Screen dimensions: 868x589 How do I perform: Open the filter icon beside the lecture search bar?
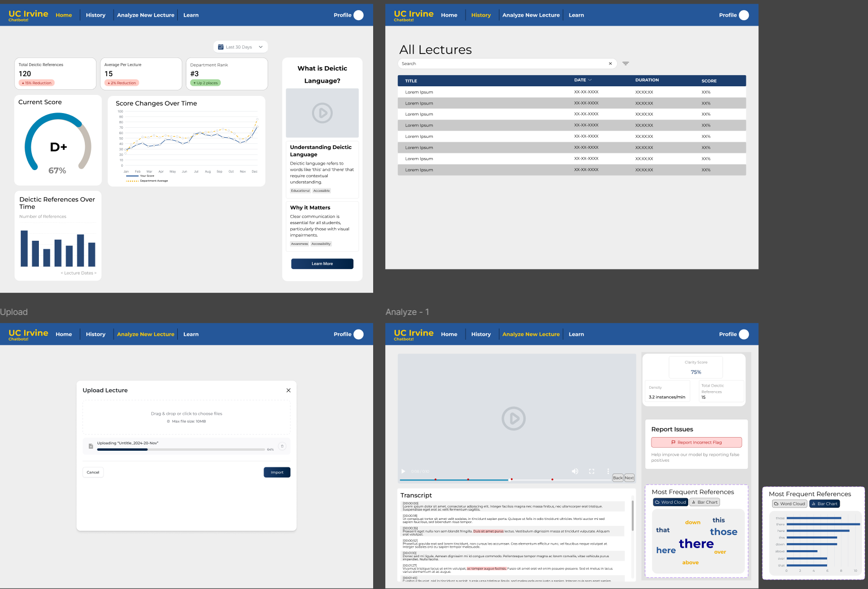626,64
